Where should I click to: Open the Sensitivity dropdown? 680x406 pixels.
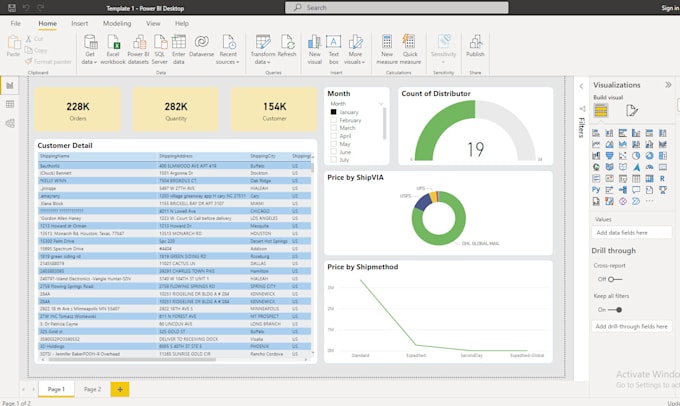tap(443, 49)
